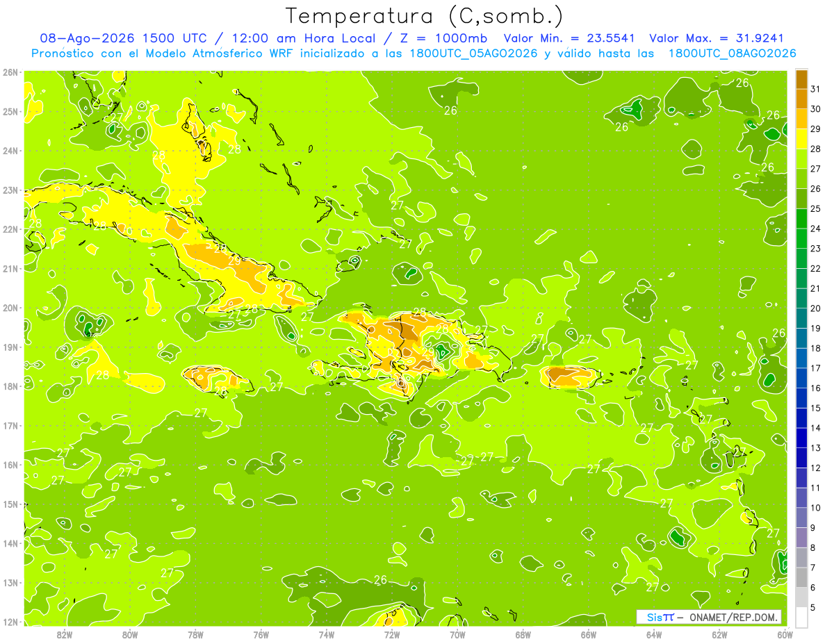Click the "66W" longitude axis label

click(588, 634)
